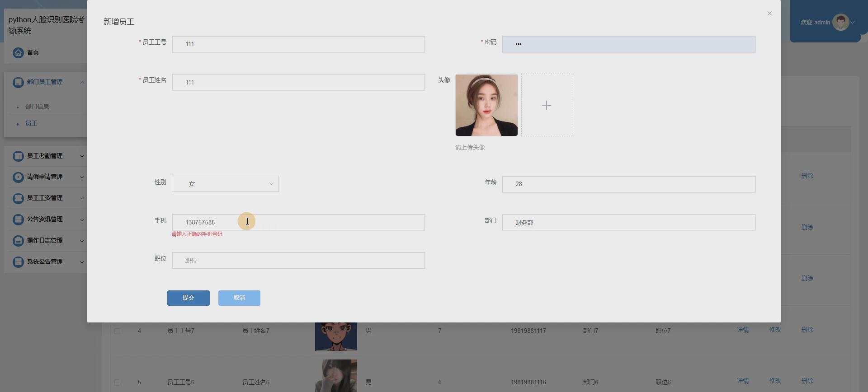Click the 操作日志管理 sidebar icon
The image size is (868, 392).
(x=18, y=241)
